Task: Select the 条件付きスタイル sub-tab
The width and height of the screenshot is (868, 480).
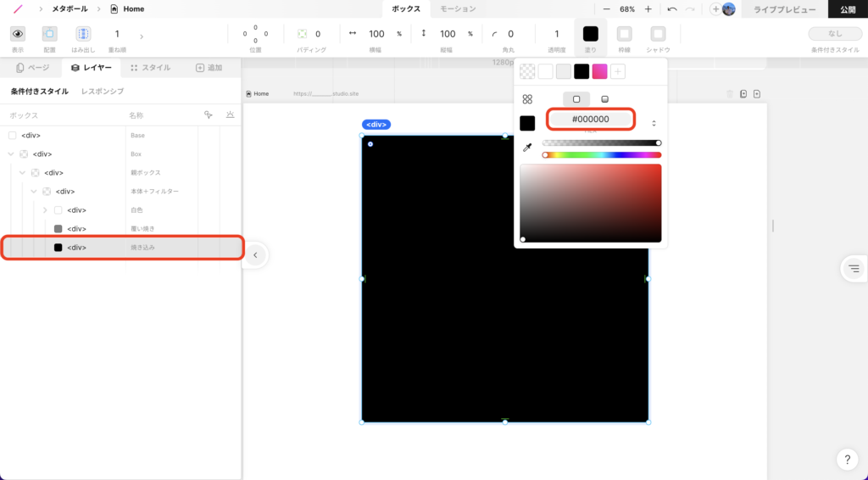Action: click(40, 92)
